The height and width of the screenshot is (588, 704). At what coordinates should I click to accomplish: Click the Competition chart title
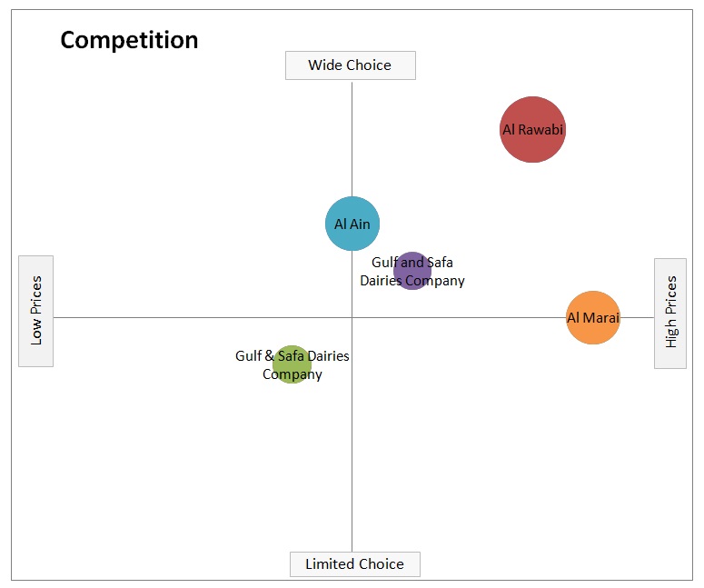[x=129, y=40]
